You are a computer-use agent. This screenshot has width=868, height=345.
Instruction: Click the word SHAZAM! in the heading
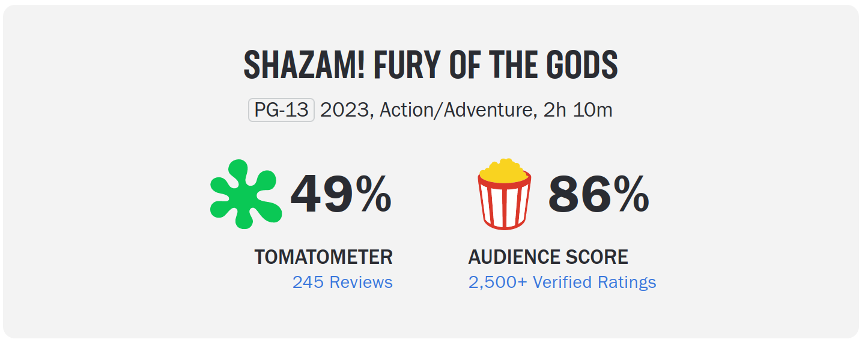(x=305, y=65)
